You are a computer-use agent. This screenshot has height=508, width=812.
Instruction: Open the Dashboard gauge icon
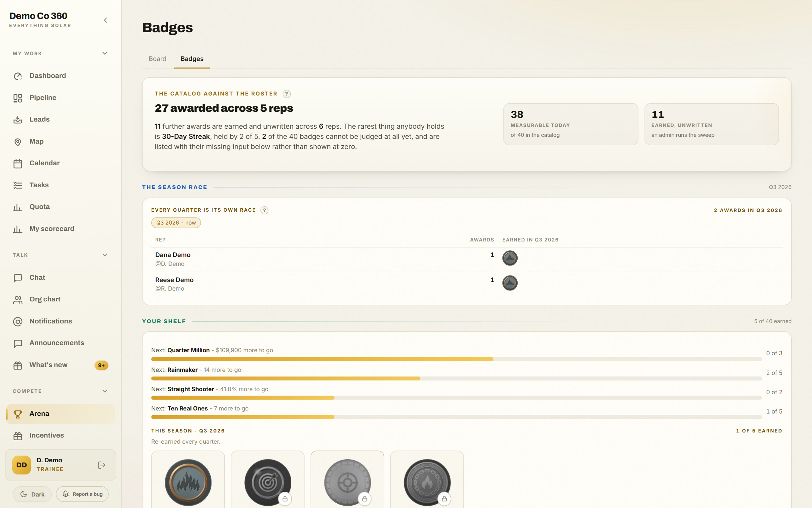[18, 76]
